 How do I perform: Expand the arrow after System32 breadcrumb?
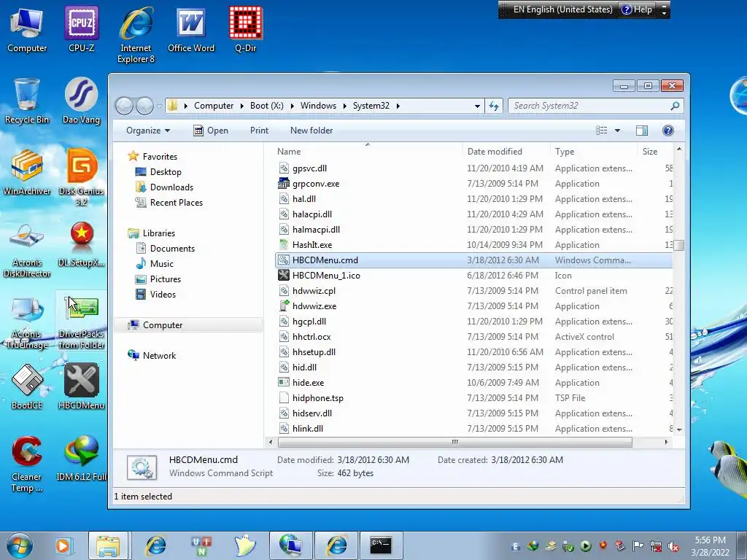pos(398,106)
